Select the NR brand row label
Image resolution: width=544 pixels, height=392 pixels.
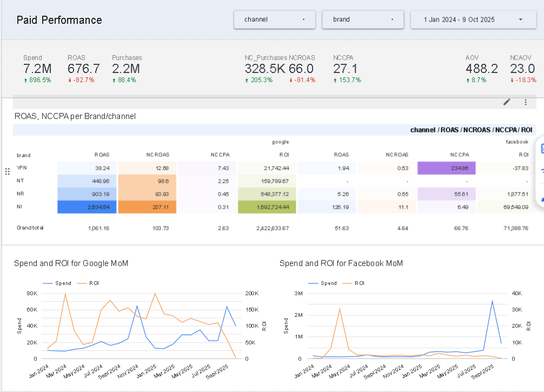coord(20,194)
